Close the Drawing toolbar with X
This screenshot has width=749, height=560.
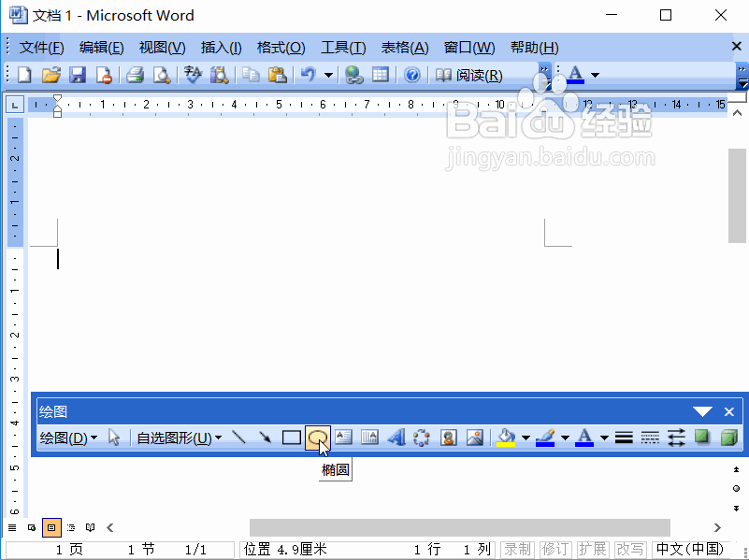(x=729, y=411)
